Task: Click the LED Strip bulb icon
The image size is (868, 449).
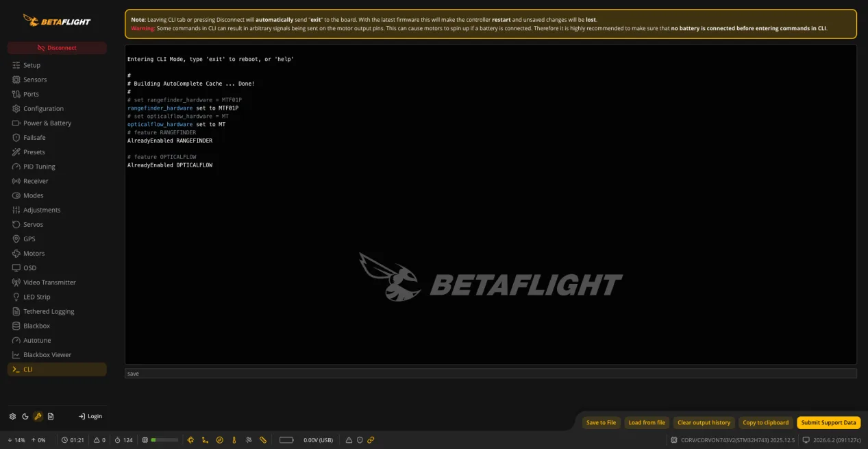Action: click(16, 297)
